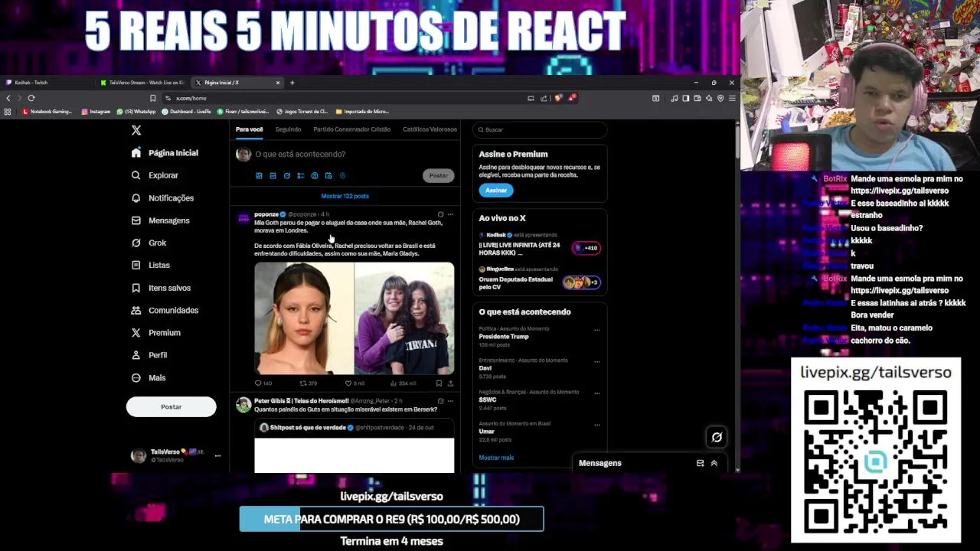The height and width of the screenshot is (551, 980).
Task: Open Davi trend options dots
Action: pyautogui.click(x=597, y=361)
